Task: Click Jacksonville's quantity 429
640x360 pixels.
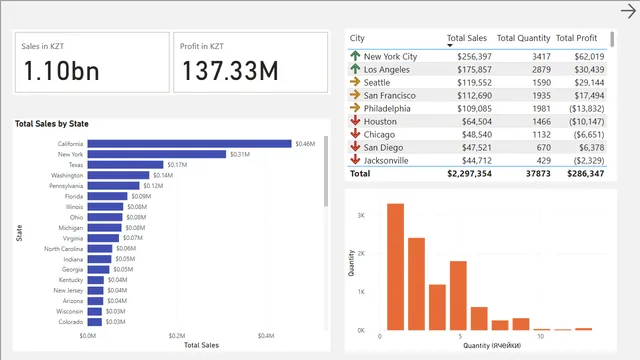Action: pyautogui.click(x=544, y=160)
